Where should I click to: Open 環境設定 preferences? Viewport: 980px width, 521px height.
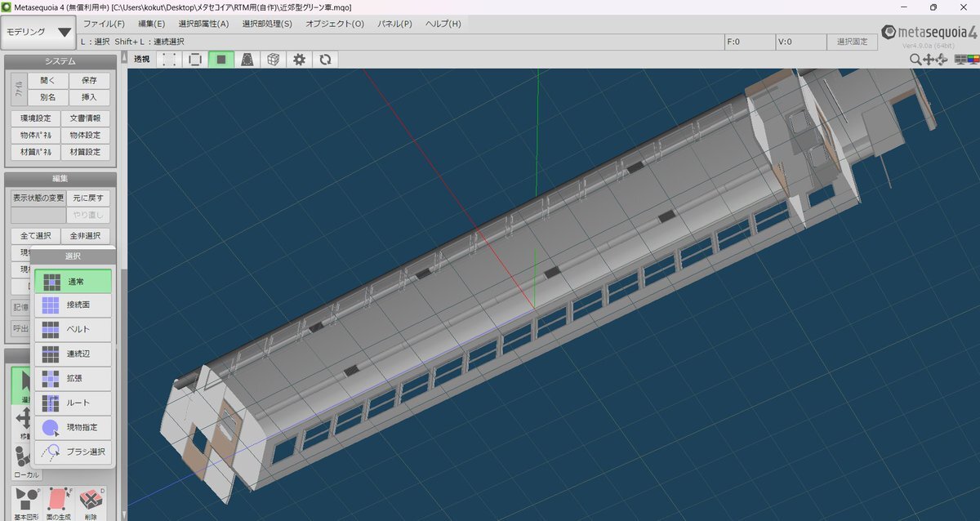pos(35,118)
